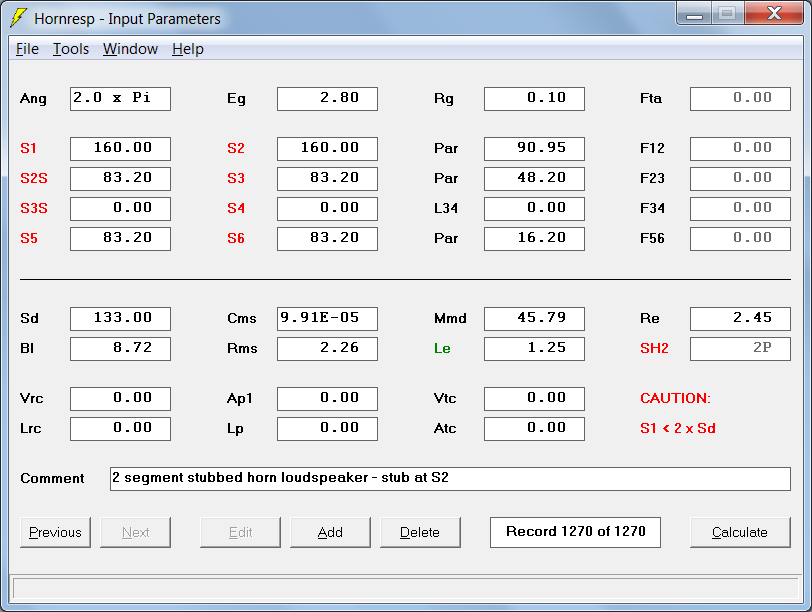Screen dimensions: 812x612
Task: Click the Rms field showing 2.26
Action: tap(327, 349)
